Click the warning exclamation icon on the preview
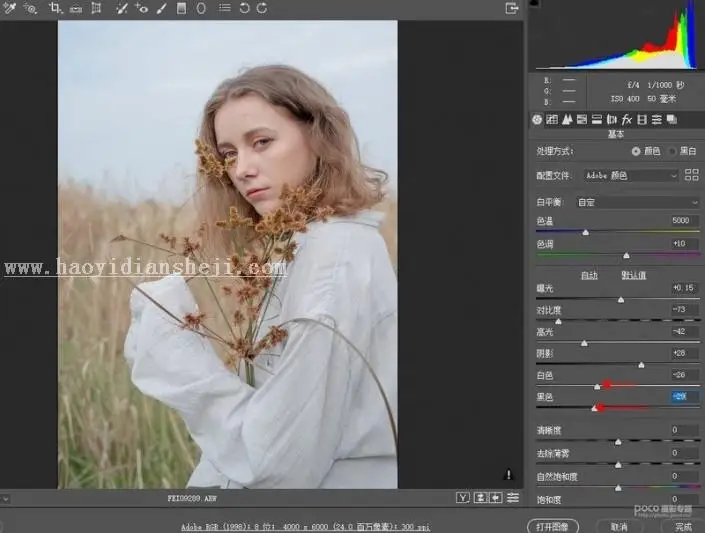Screen dimensions: 705x533 [509, 474]
